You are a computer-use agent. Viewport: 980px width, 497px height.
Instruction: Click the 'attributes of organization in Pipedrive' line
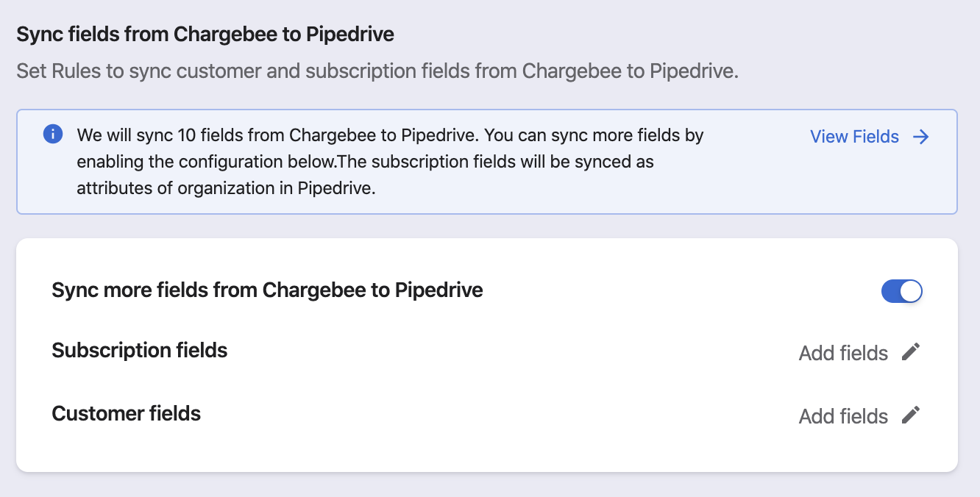[x=226, y=187]
